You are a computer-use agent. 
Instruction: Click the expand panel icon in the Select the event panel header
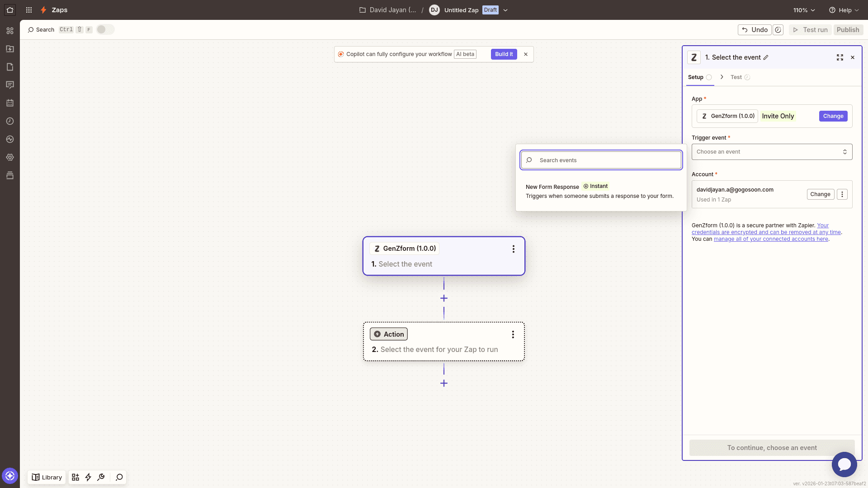pyautogui.click(x=840, y=57)
